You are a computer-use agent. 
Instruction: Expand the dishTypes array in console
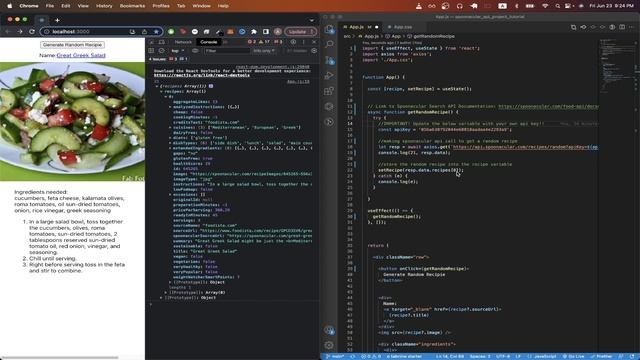pos(170,143)
